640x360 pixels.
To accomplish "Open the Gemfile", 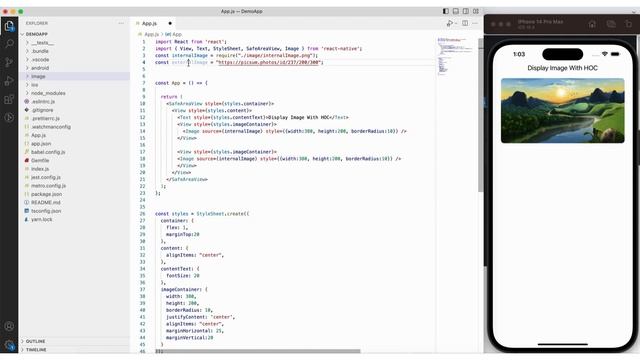I will pyautogui.click(x=40, y=160).
